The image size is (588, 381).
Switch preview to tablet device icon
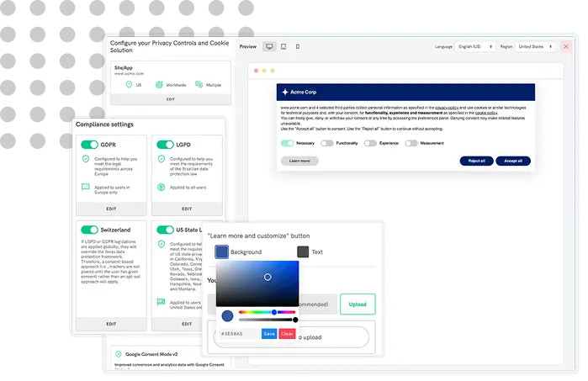283,47
